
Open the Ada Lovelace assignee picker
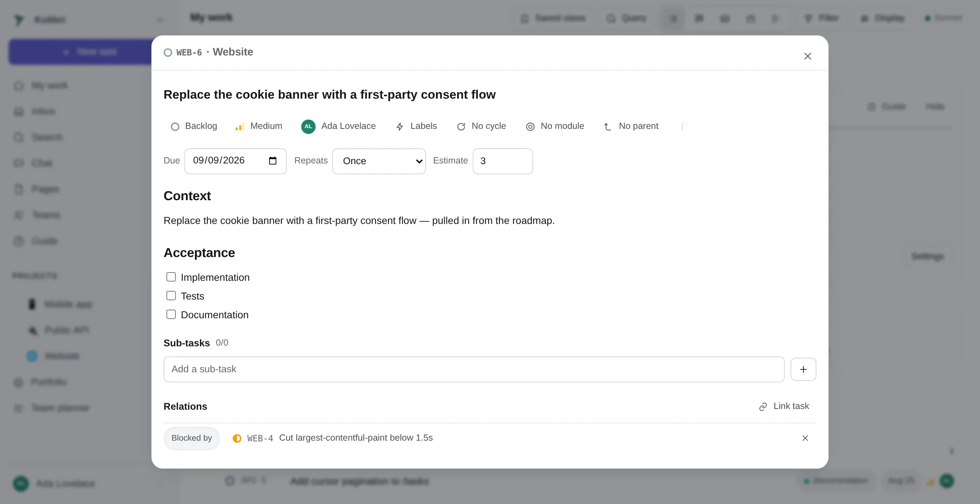(x=338, y=126)
